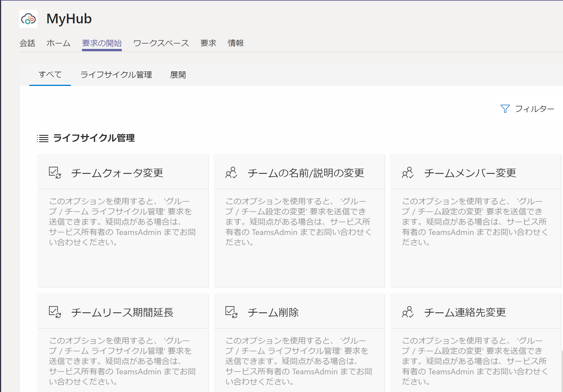Select the 要求の開始 tab
This screenshot has width=563, height=392.
click(102, 43)
